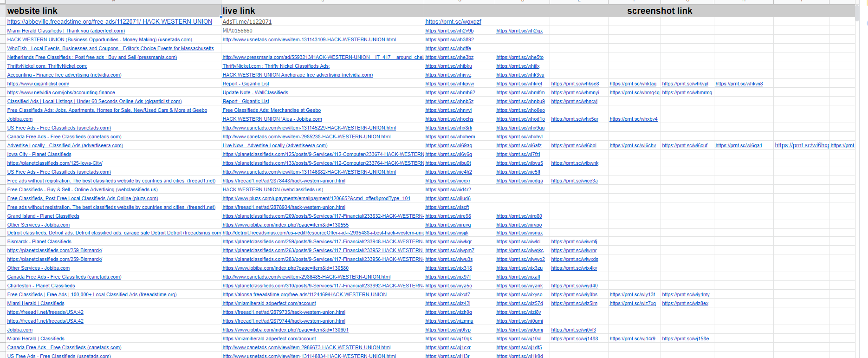This screenshot has height=358, width=868.
Task: Open ThriftyNickel.com website link in first column
Action: 47,66
